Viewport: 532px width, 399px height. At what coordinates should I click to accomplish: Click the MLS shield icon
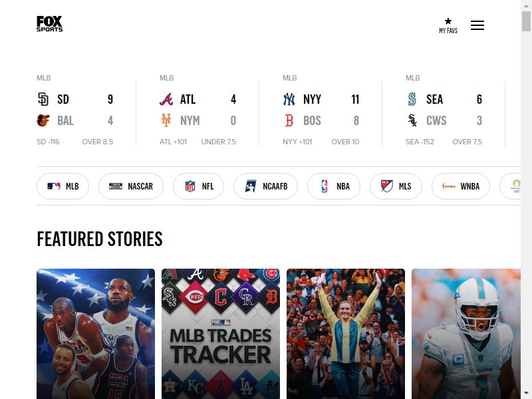386,186
